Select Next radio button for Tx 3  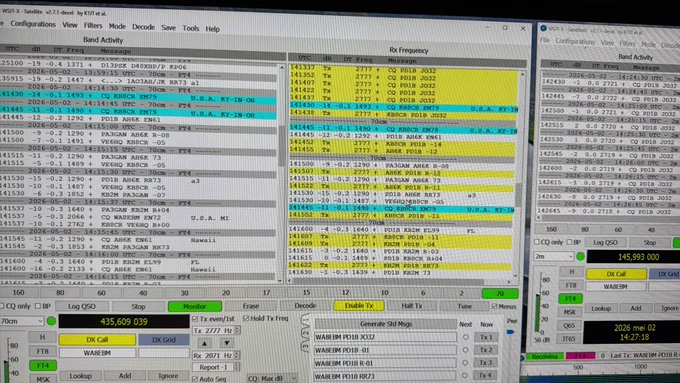[465, 363]
